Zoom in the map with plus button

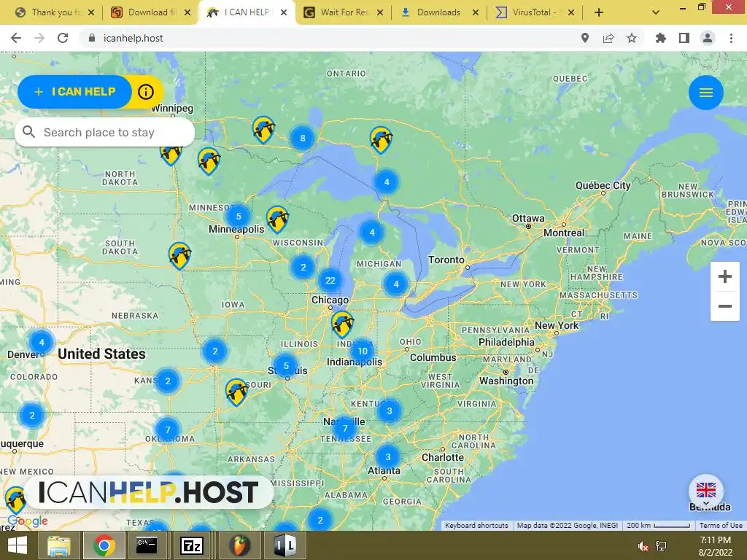tap(724, 276)
